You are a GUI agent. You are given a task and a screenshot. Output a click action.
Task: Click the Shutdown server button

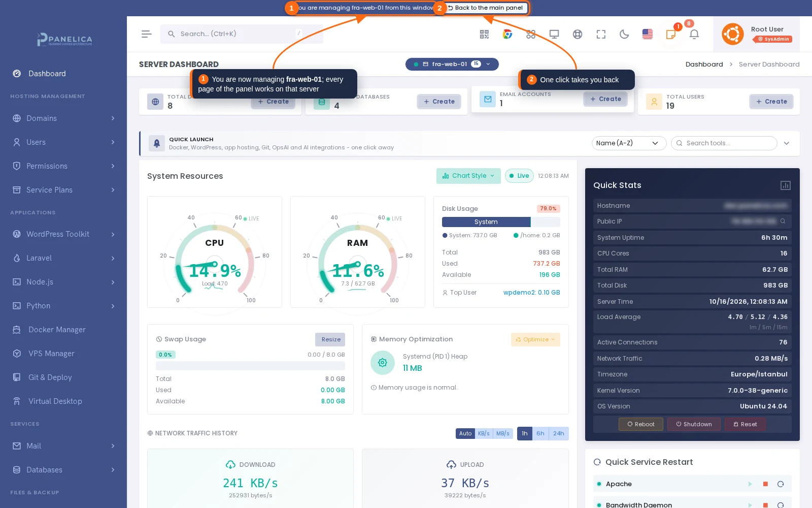click(694, 424)
